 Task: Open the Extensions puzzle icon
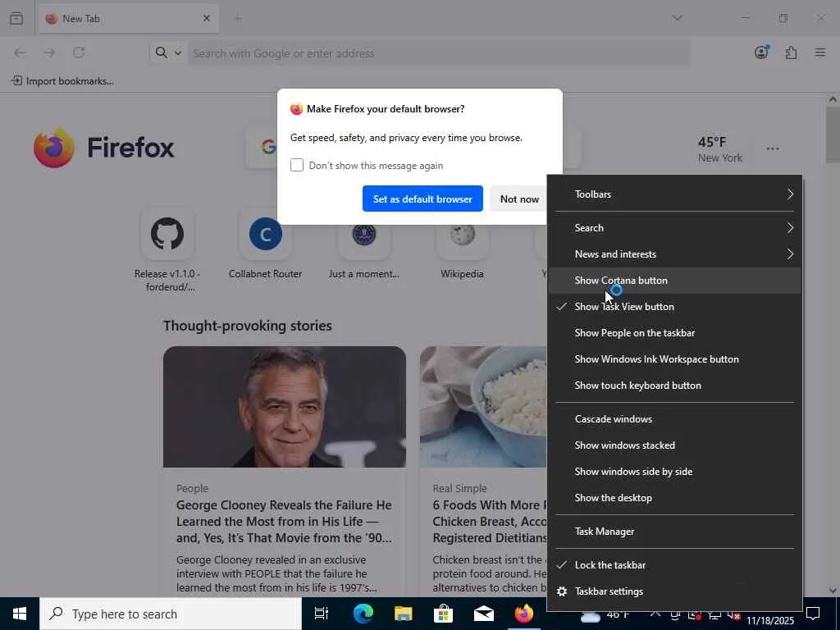coord(791,52)
